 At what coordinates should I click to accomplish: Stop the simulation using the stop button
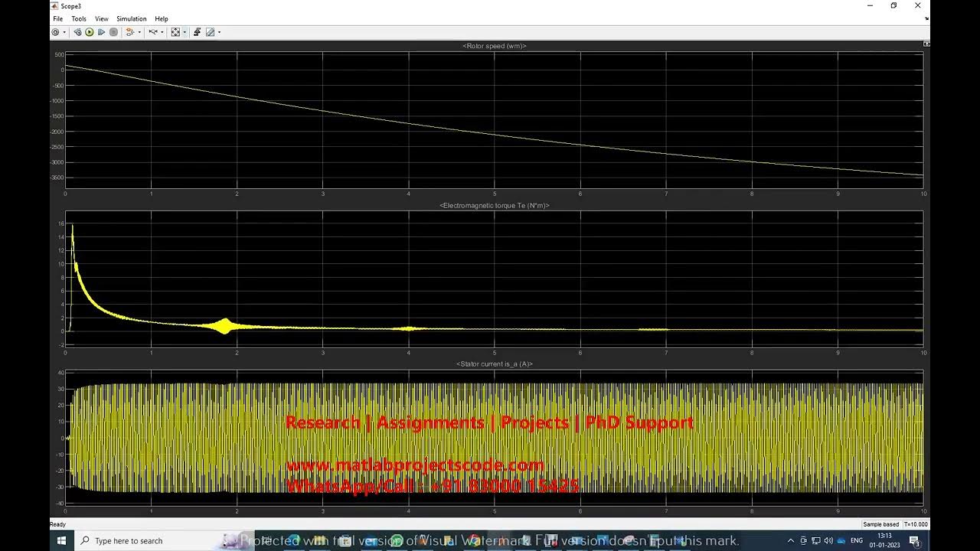click(x=113, y=32)
